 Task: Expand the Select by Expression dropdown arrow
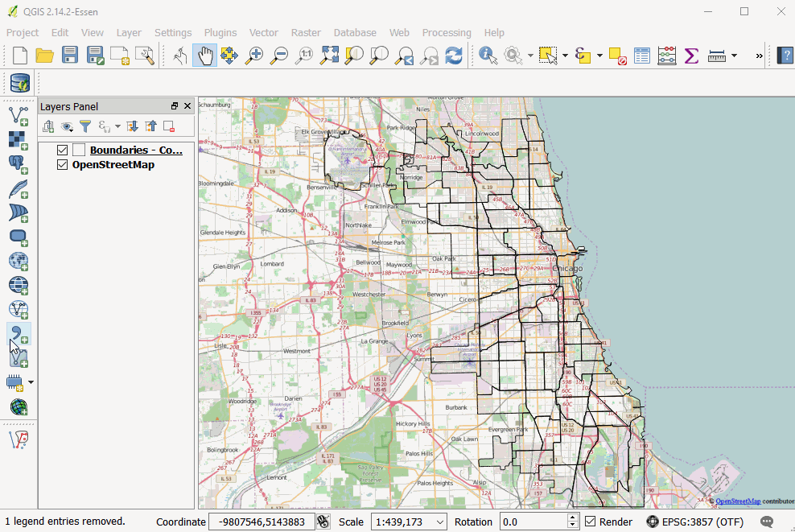coord(599,56)
